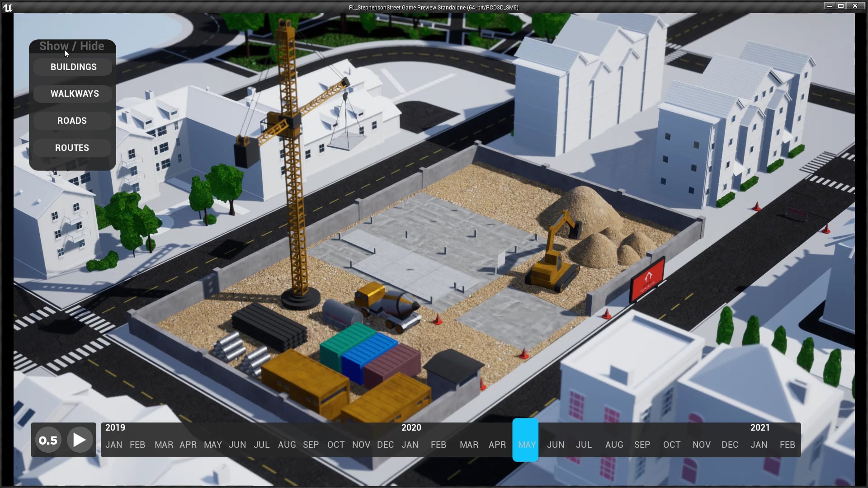
Task: Jump to DEC 2019 on timeline
Action: coord(386,445)
